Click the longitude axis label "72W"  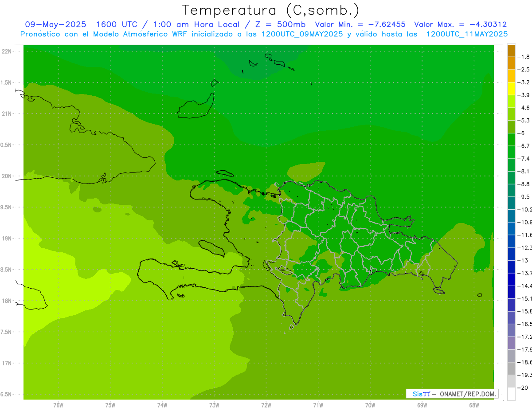click(x=266, y=405)
